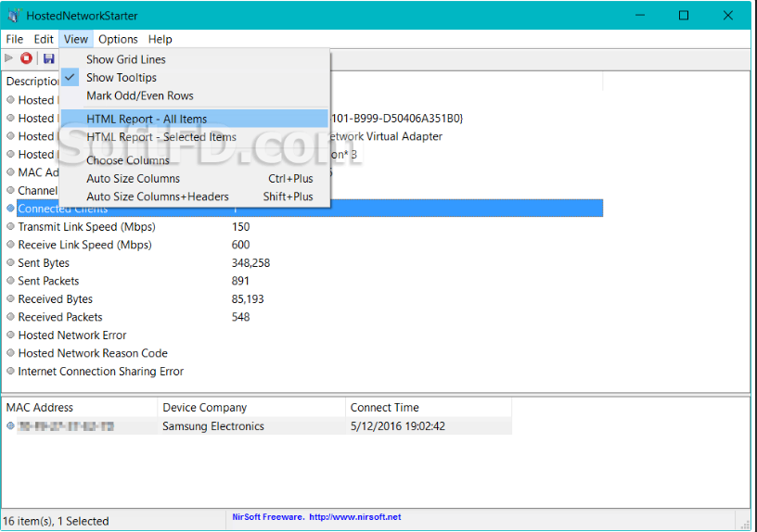Click the bullet icon beside Sent Bytes
This screenshot has width=757, height=532.
[10, 262]
